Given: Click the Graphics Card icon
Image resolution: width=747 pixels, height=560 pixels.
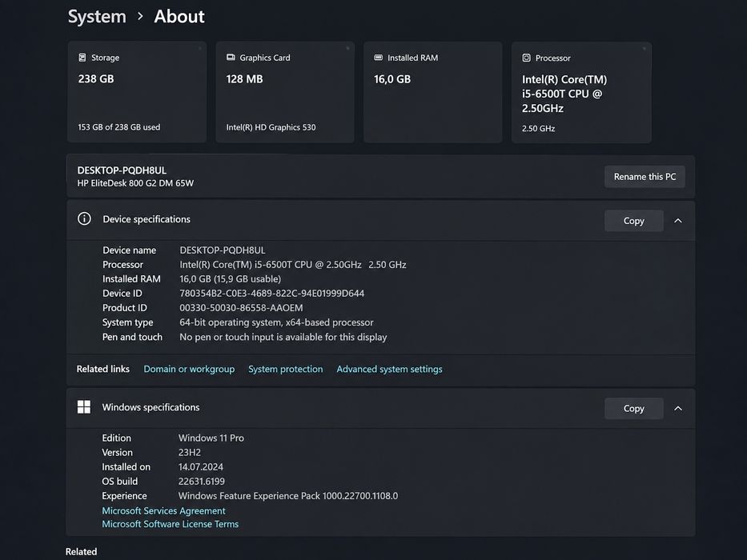Looking at the screenshot, I should 231,57.
